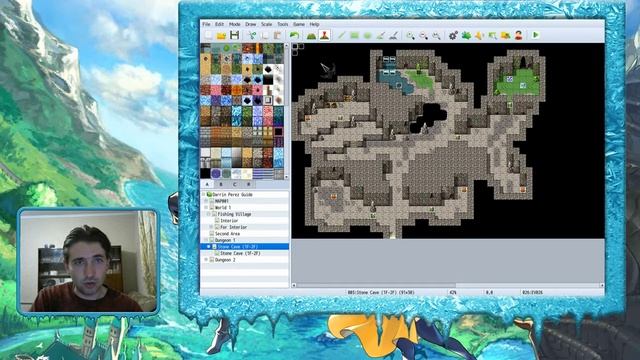Select the Interior map entry
This screenshot has height=360, width=640.
point(229,221)
